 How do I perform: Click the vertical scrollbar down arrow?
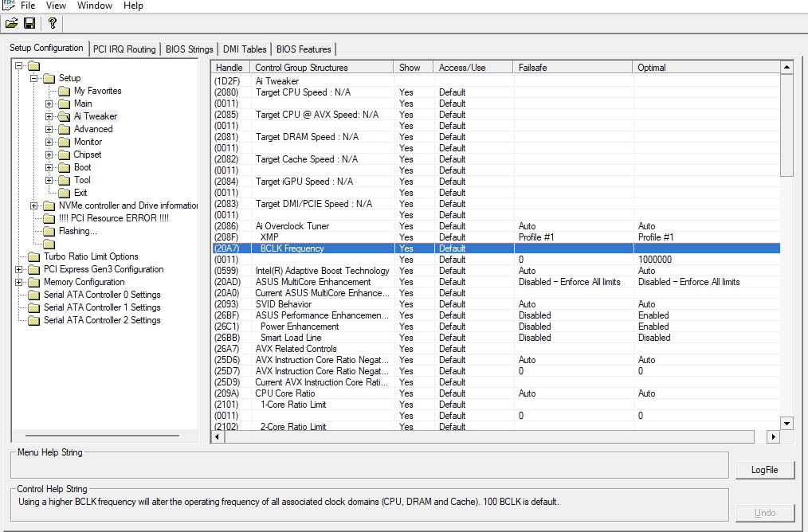tap(786, 423)
